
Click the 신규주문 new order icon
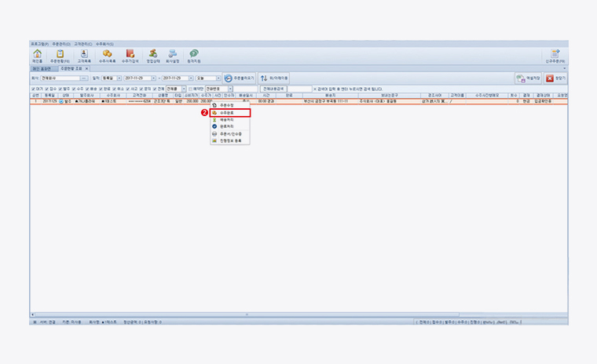[555, 55]
